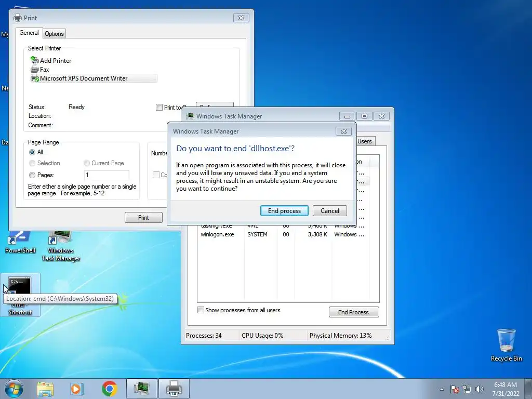Screen dimensions: 532x399
Task: Select the Fax printer
Action: click(40, 70)
